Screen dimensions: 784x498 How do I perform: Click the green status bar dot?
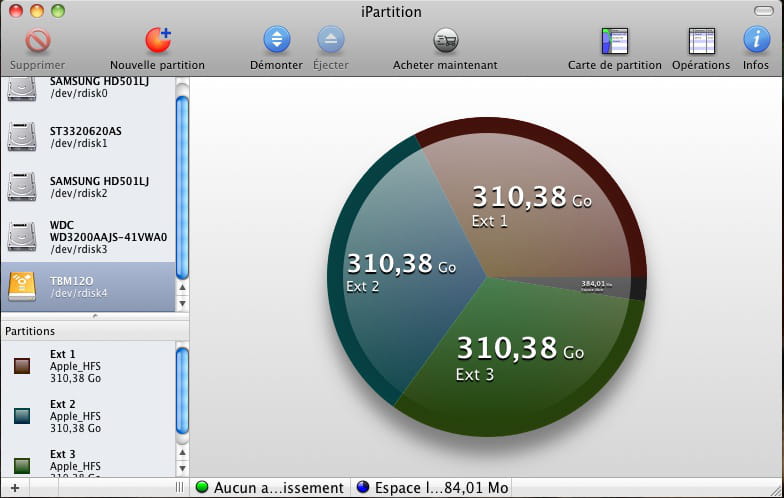pyautogui.click(x=202, y=486)
